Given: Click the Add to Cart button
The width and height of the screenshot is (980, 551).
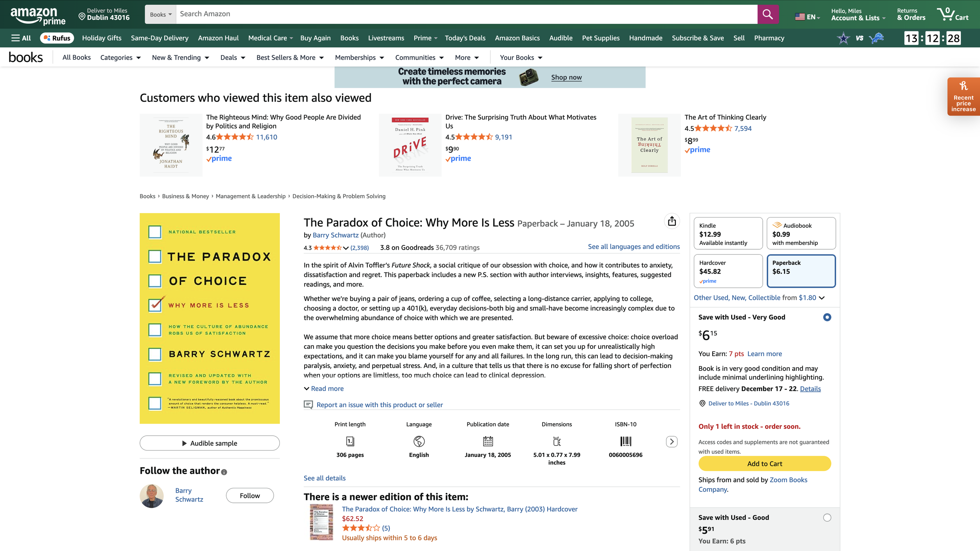Looking at the screenshot, I should (x=764, y=464).
